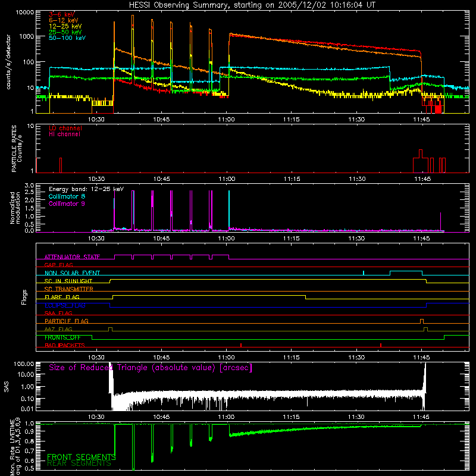
Task: Click the counts/s/detector axis label
Action: point(8,62)
